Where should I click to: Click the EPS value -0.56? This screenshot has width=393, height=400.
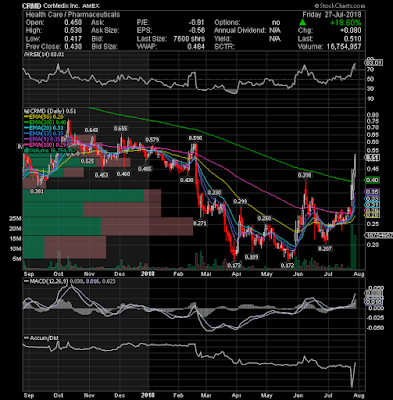tap(196, 31)
